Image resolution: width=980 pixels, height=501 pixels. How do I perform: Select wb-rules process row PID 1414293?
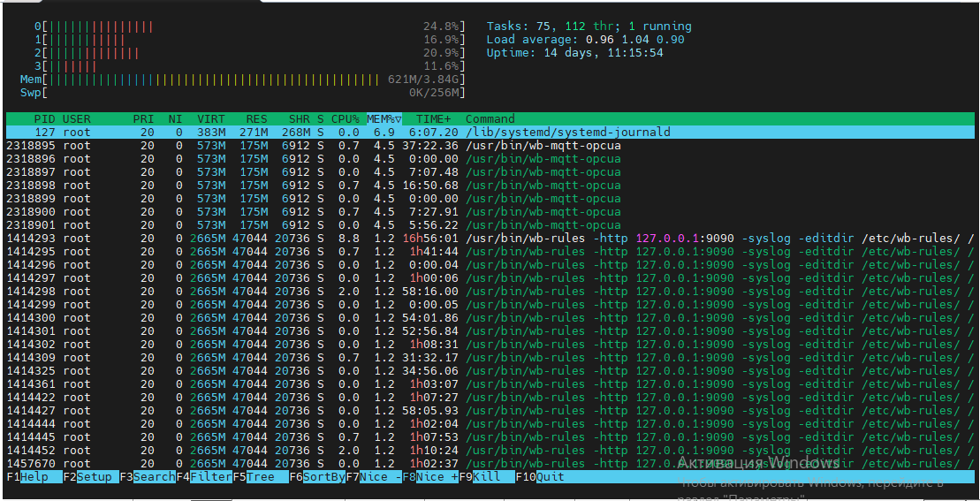(x=490, y=238)
